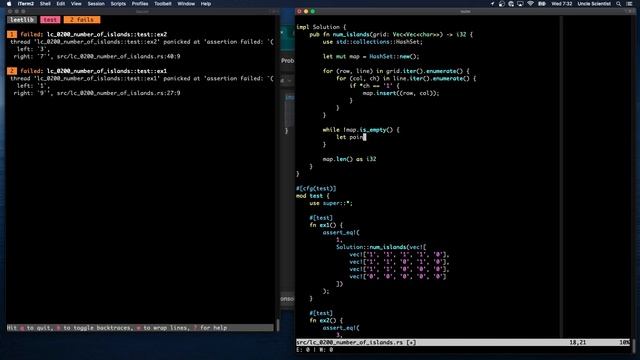
Task: Open the Profiles menu
Action: (x=140, y=4)
